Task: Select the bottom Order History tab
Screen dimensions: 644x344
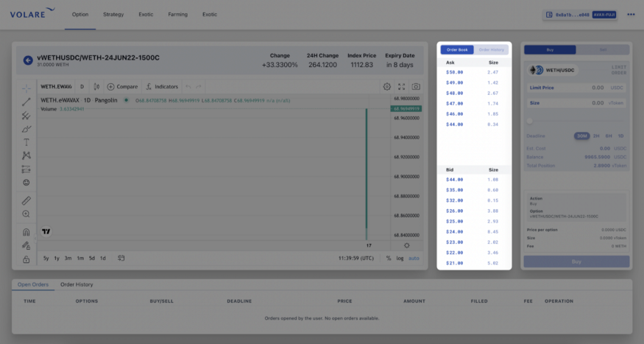Action: (x=77, y=284)
